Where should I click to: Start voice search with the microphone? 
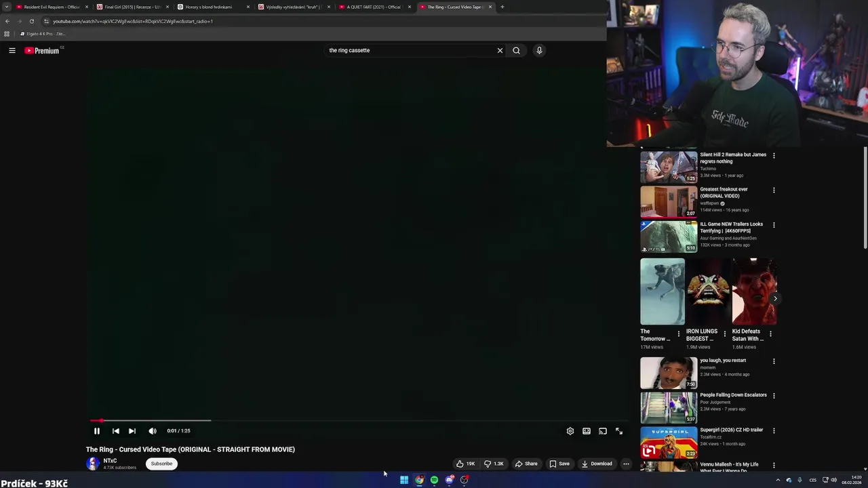[x=539, y=50]
